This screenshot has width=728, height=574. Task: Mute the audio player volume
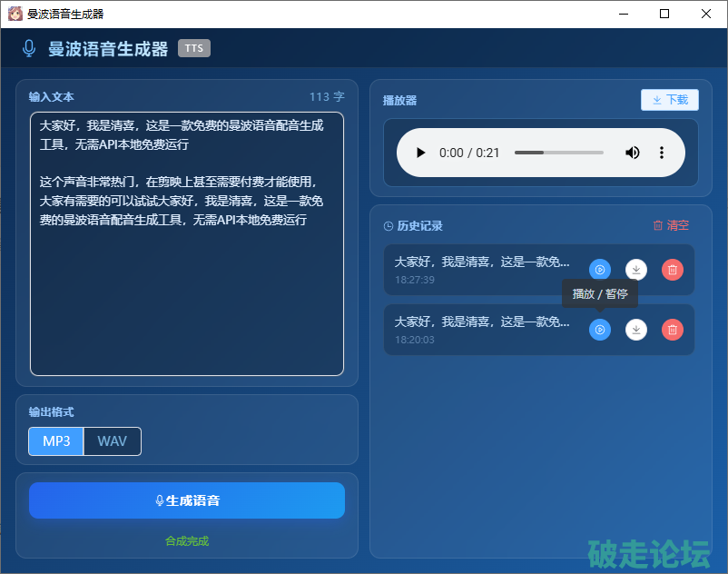point(633,153)
